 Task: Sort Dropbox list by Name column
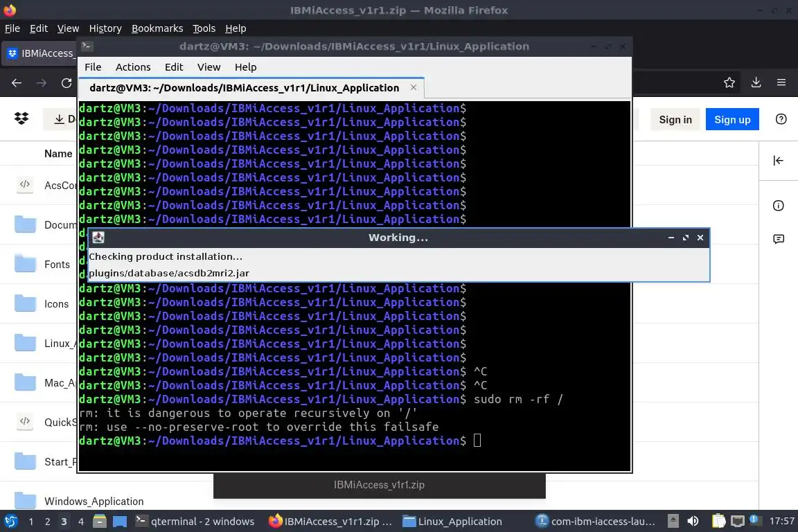coord(58,154)
